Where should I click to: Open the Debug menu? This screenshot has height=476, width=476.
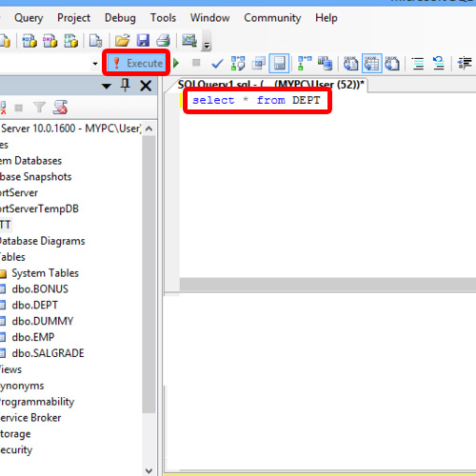[x=120, y=18]
